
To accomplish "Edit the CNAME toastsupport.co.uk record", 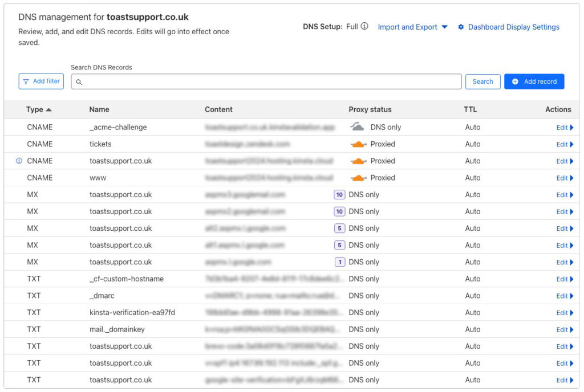I will coord(565,161).
